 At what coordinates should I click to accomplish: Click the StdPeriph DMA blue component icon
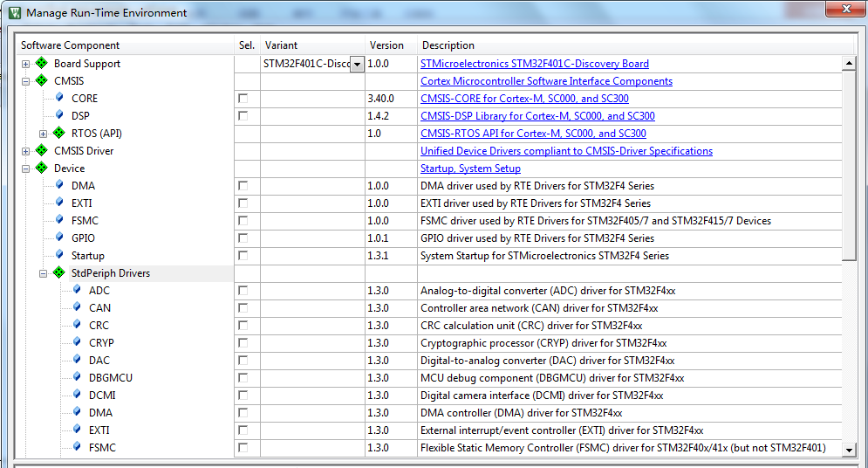coord(77,412)
